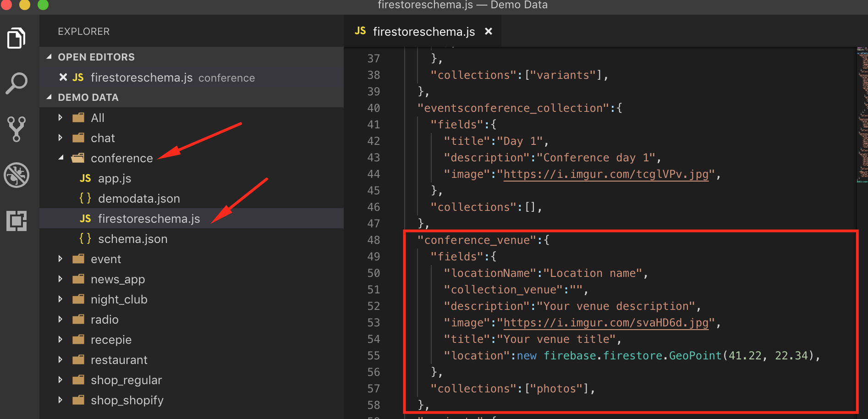Click the restaurant folder icon

click(x=78, y=360)
